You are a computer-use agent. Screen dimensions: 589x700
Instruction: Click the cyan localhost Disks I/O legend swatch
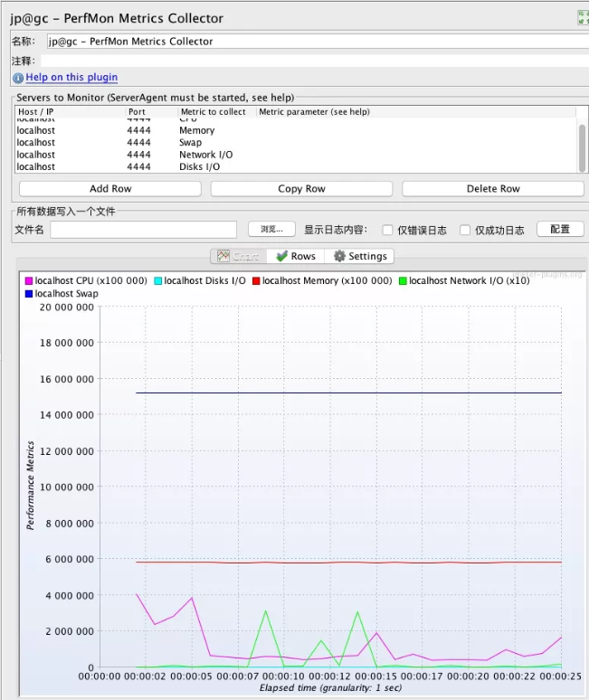click(158, 280)
